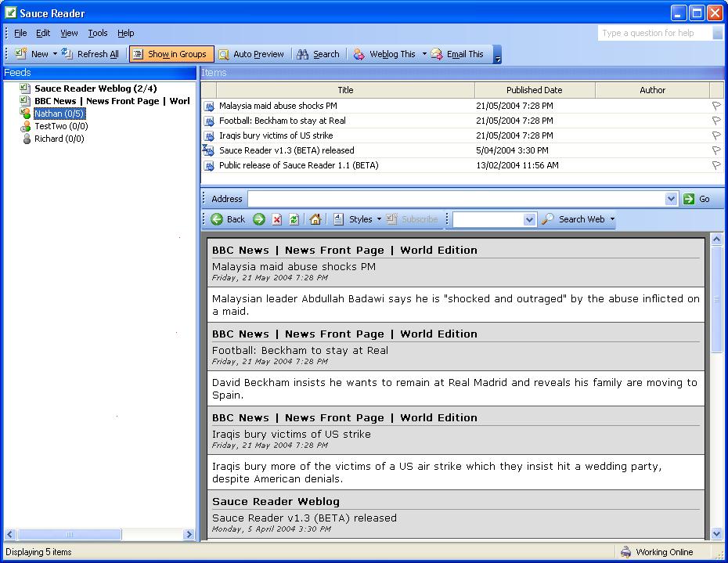Select the Sauce Reader Weblog (2/4) feed
Image resolution: width=728 pixels, height=563 pixels.
tap(96, 88)
